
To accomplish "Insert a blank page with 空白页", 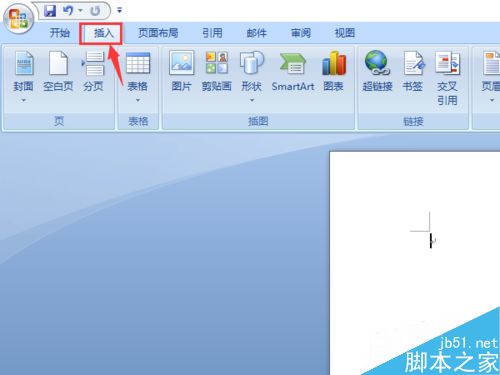I will pyautogui.click(x=58, y=72).
